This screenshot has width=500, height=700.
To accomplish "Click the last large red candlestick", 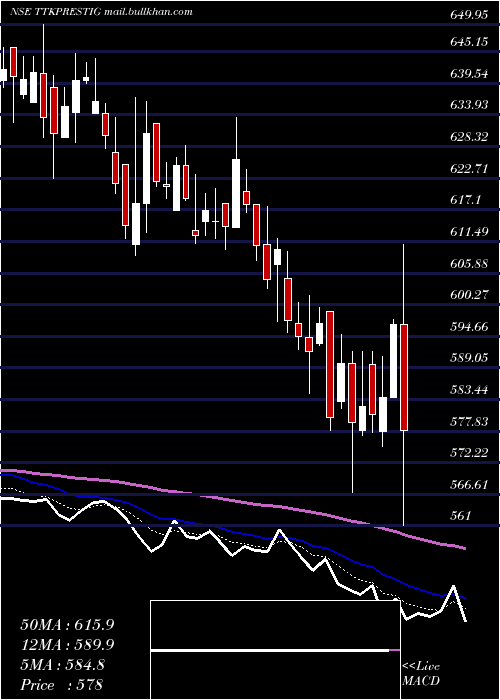I will click(x=404, y=377).
